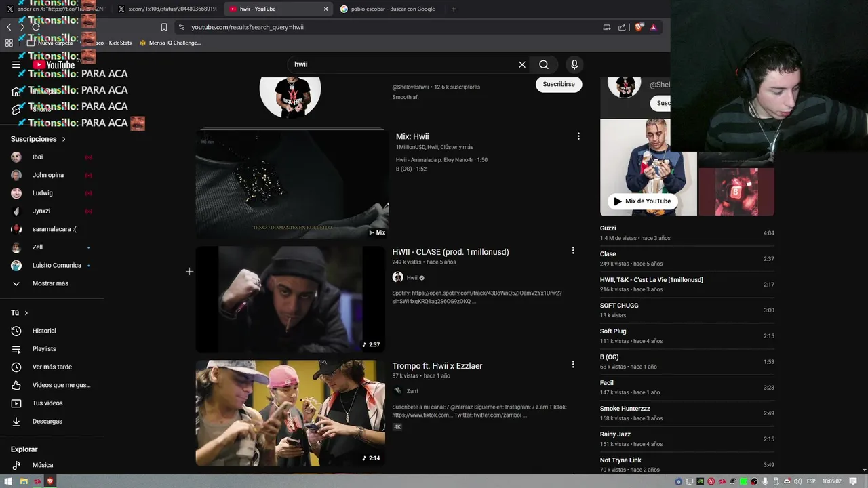Click the share icon in address bar
The height and width of the screenshot is (488, 868).
622,27
